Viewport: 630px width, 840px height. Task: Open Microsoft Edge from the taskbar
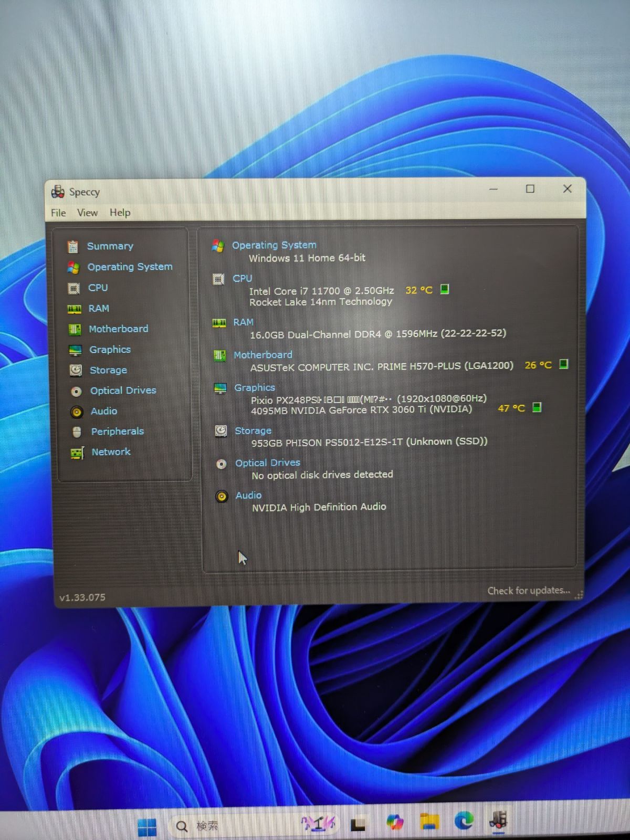pyautogui.click(x=464, y=820)
